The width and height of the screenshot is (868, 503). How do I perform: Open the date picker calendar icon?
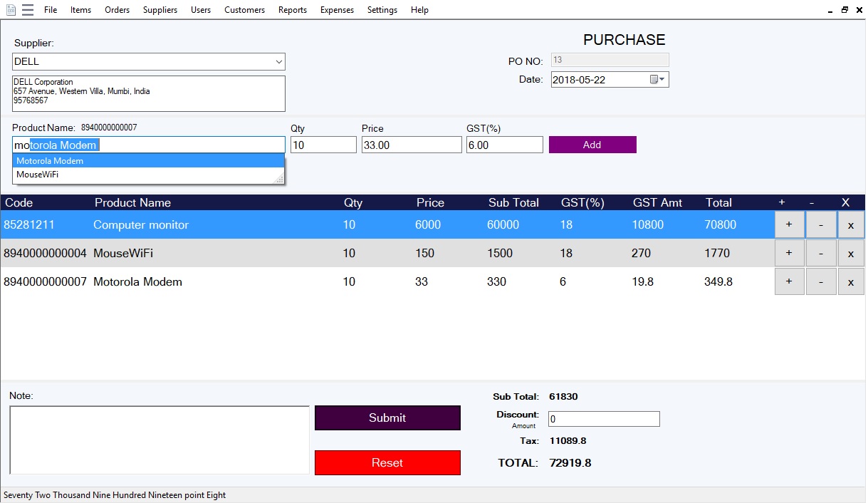click(657, 79)
